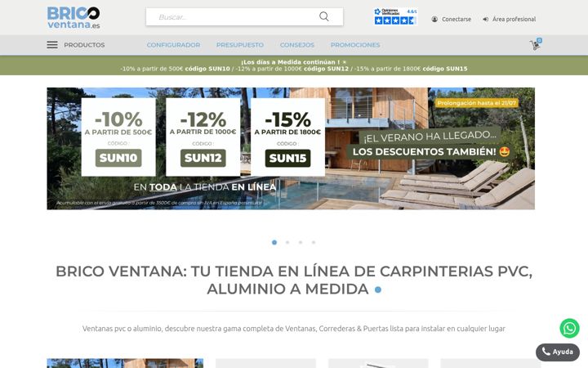Focus the Buscar search field
Viewport: 588px width, 368px height.
click(x=244, y=17)
